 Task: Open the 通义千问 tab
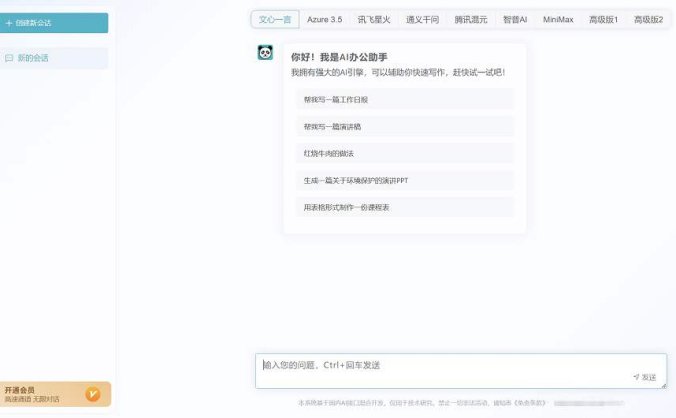[422, 19]
